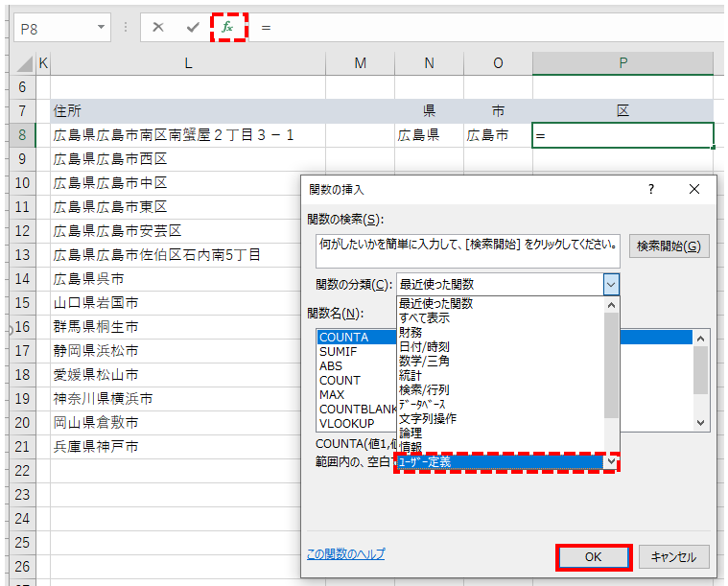Click the 検索開始 button
728x586 pixels.
click(x=669, y=246)
